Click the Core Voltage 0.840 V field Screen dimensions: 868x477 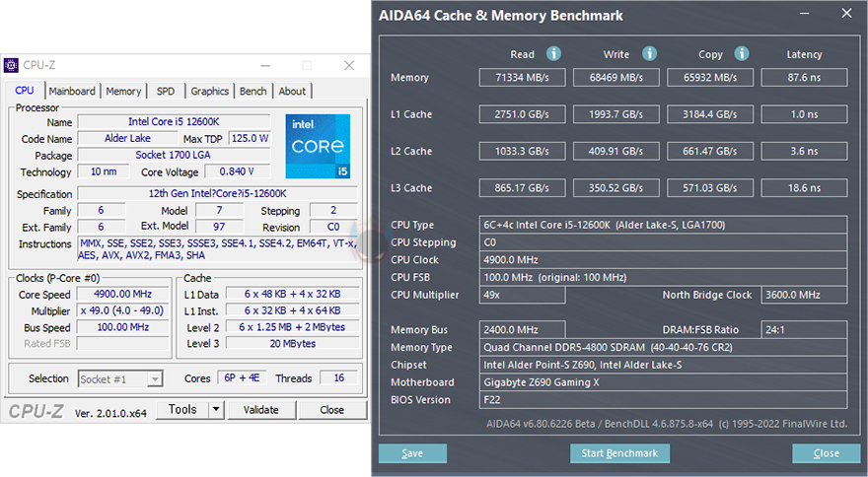pos(237,171)
